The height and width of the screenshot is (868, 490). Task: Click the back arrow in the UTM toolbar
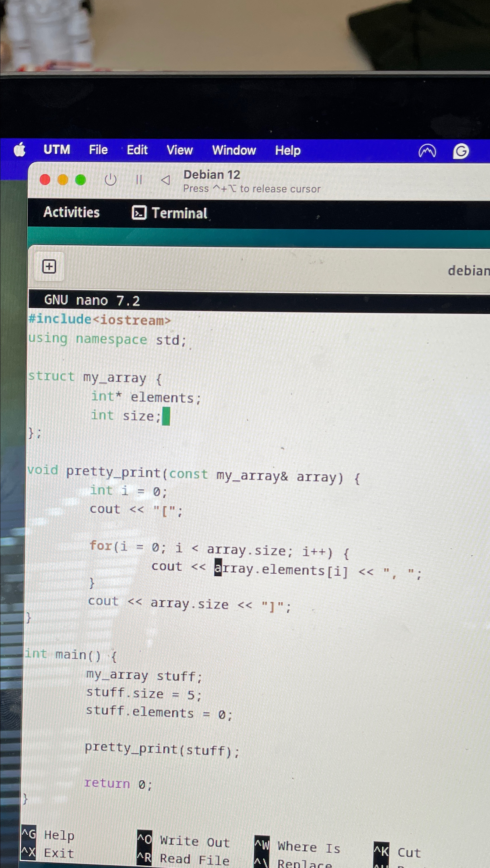(166, 180)
